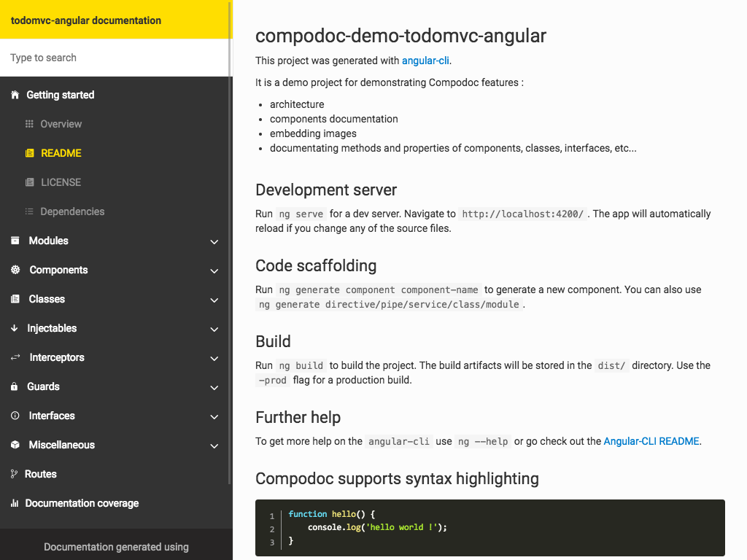Screen dimensions: 747x560
Task: Click the list icon next to Dependencies
Action: [29, 211]
